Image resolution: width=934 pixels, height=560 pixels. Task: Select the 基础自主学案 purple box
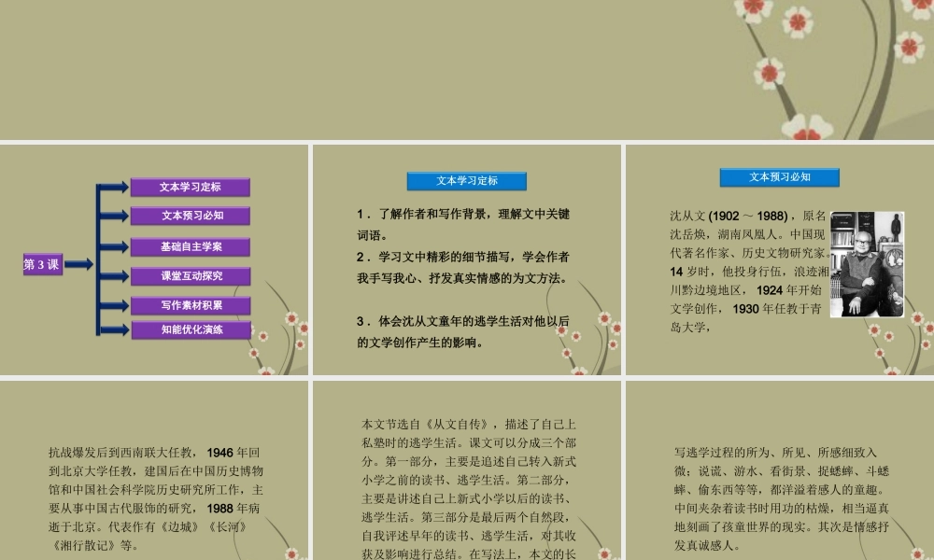190,246
